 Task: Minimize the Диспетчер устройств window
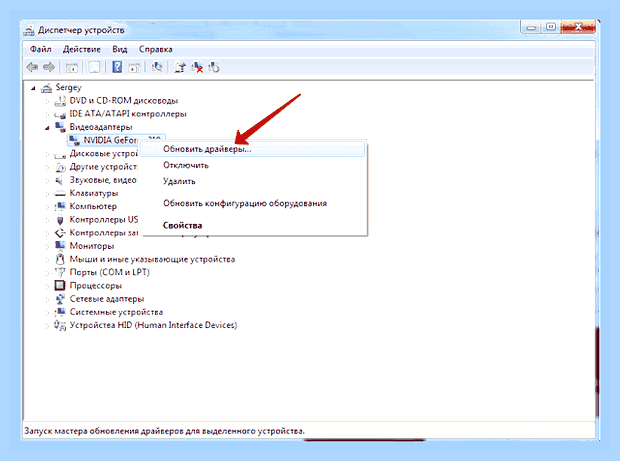pos(531,28)
